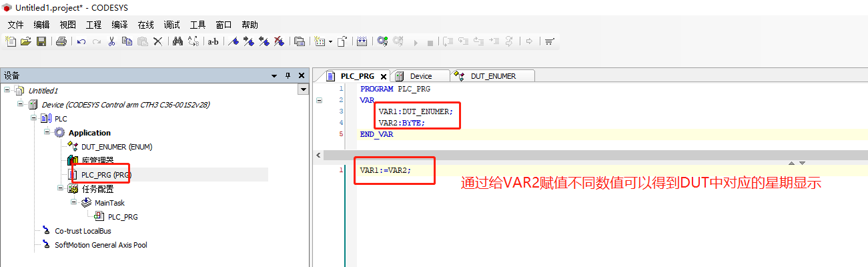Close the 设备 device panel

coord(301,75)
